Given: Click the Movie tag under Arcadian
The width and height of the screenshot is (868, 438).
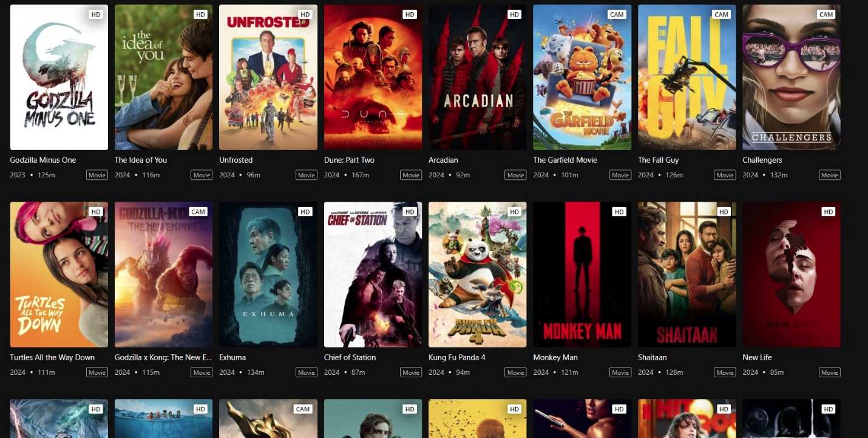Looking at the screenshot, I should point(515,175).
